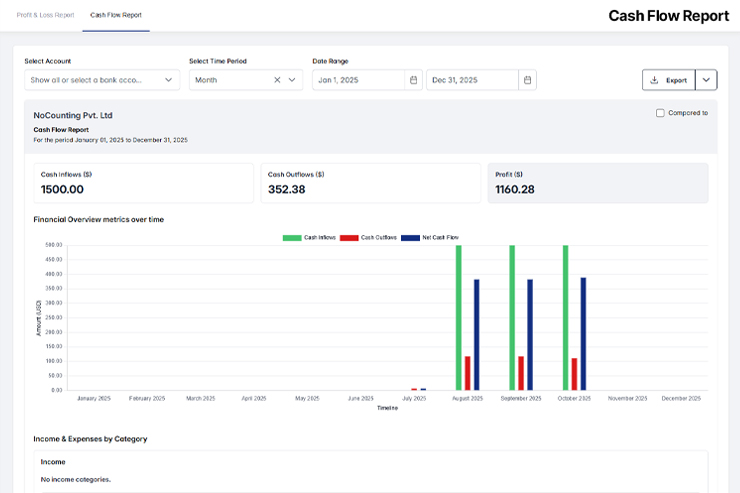Enable the Compared to checkbox
Screen dimensions: 740x493
click(660, 113)
